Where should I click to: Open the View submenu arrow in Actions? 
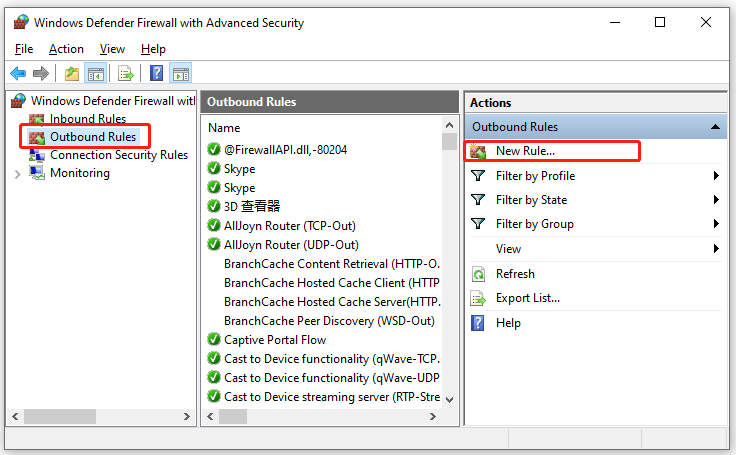click(716, 248)
